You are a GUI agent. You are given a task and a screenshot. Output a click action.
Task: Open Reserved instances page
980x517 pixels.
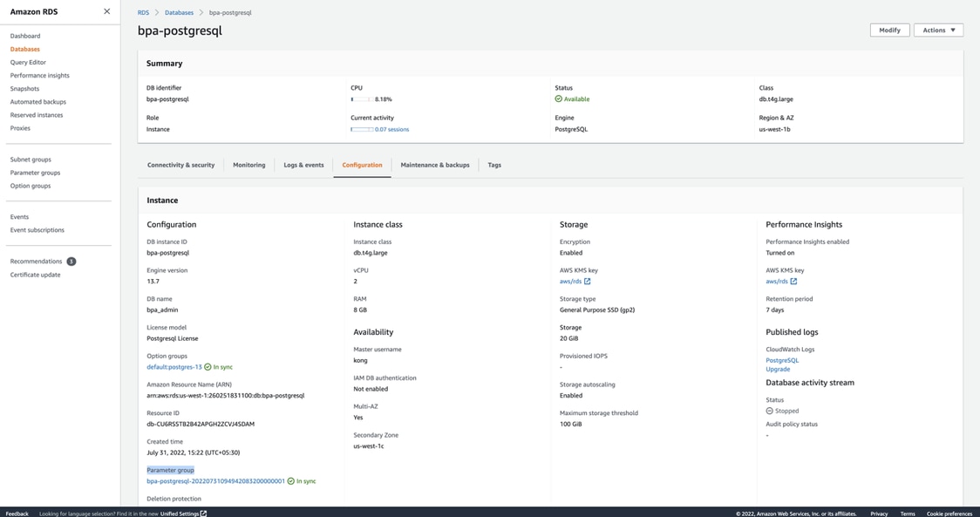[37, 114]
